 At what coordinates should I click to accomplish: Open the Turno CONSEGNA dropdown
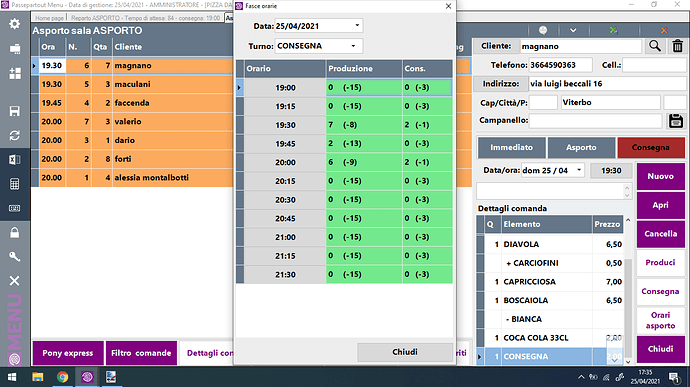click(353, 46)
